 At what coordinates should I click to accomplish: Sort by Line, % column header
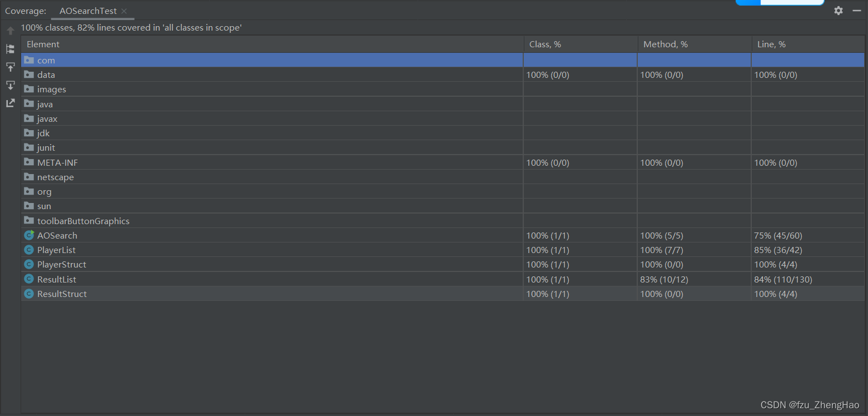(x=808, y=44)
